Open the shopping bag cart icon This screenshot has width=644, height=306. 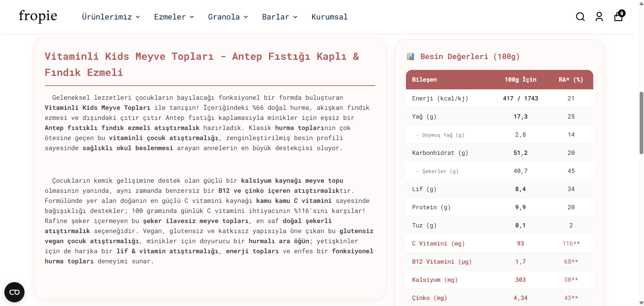click(x=618, y=16)
